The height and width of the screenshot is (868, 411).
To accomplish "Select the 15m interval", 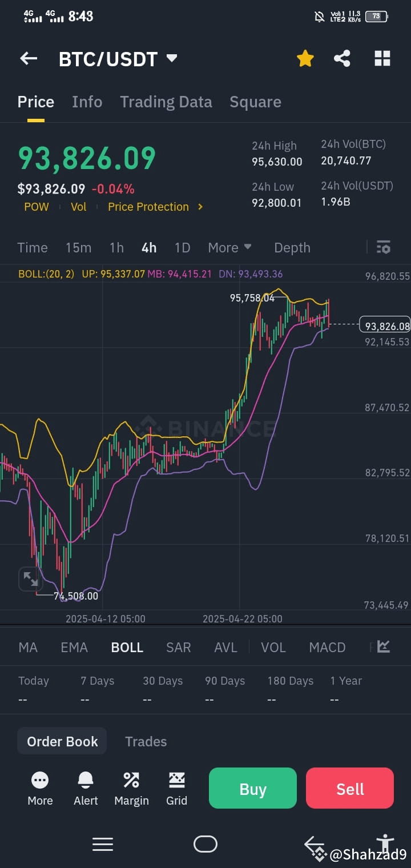I will click(78, 247).
